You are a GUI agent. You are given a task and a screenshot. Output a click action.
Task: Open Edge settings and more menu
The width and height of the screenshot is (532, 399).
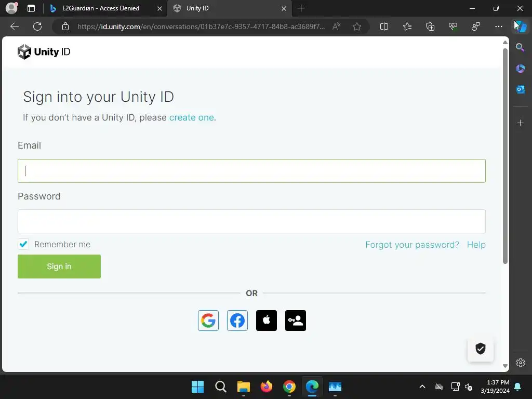point(498,26)
